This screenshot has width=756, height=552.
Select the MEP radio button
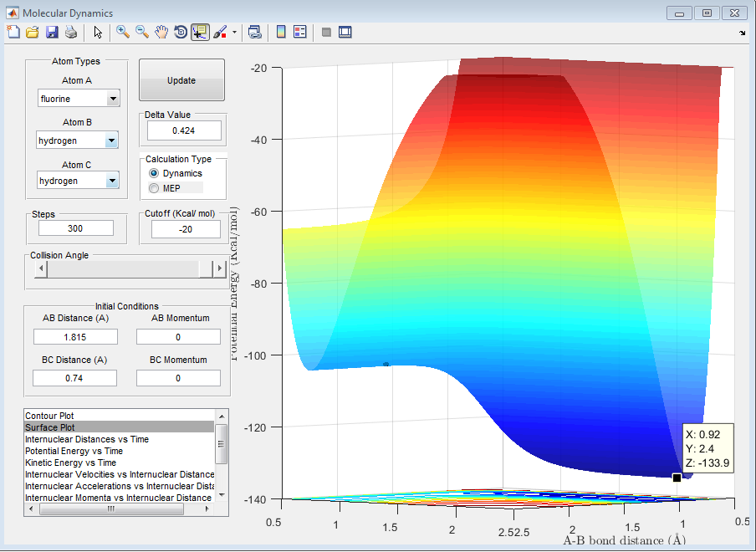154,188
